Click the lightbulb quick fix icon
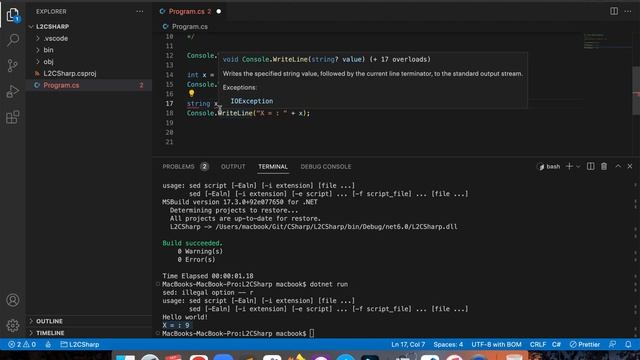 coord(191,93)
